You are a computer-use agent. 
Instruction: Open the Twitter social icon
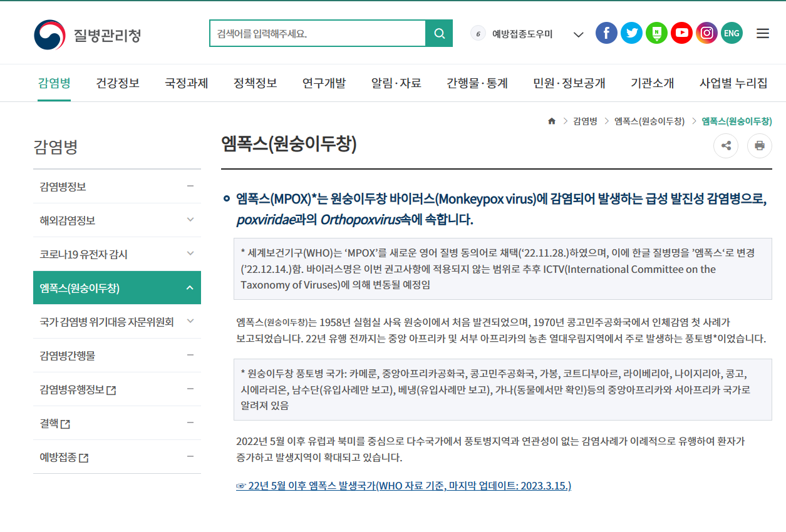pyautogui.click(x=631, y=33)
